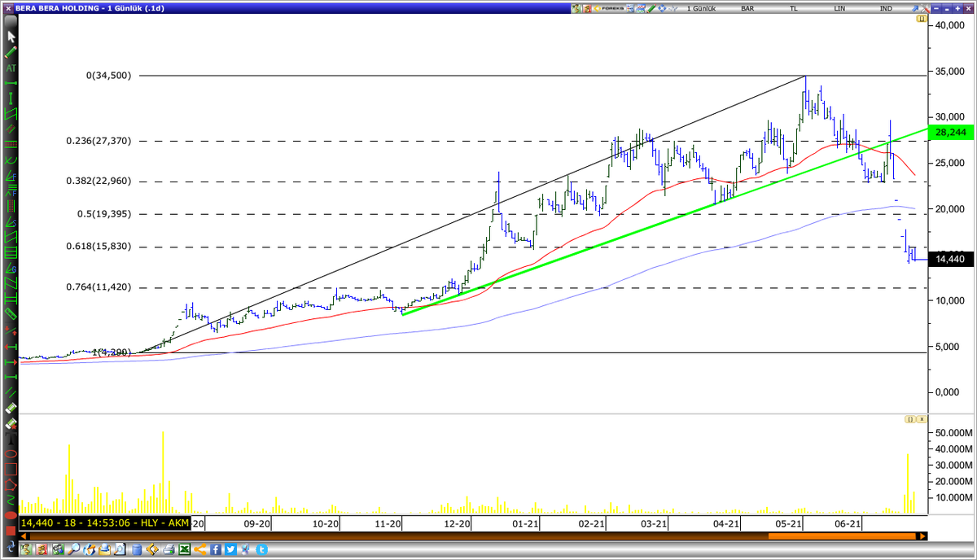Click the yellow info button above price axis

point(922,17)
